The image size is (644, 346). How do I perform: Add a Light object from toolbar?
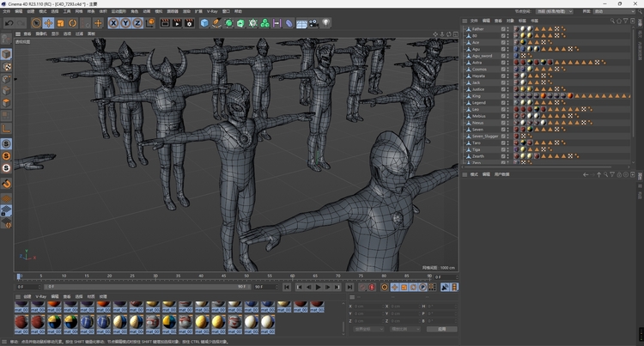pos(325,23)
